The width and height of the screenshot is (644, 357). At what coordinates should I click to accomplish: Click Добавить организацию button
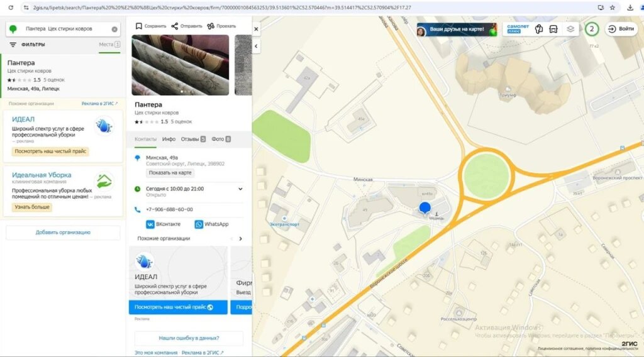coord(63,233)
